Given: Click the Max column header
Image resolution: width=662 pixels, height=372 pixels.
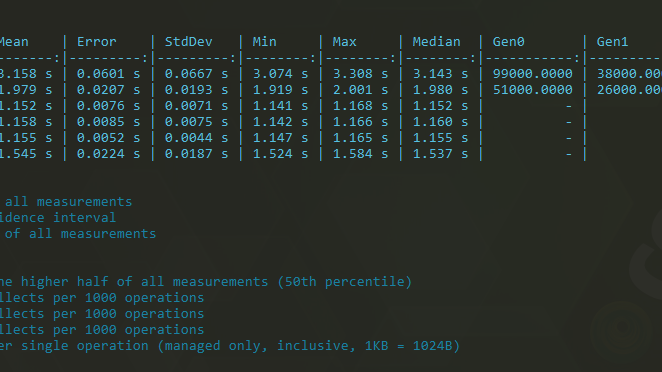Looking at the screenshot, I should 344,42.
